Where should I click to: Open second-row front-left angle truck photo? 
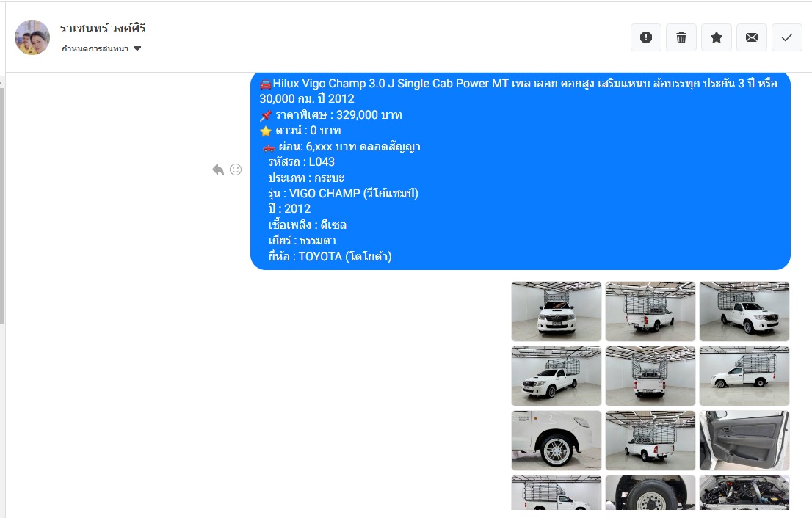pyautogui.click(x=557, y=376)
